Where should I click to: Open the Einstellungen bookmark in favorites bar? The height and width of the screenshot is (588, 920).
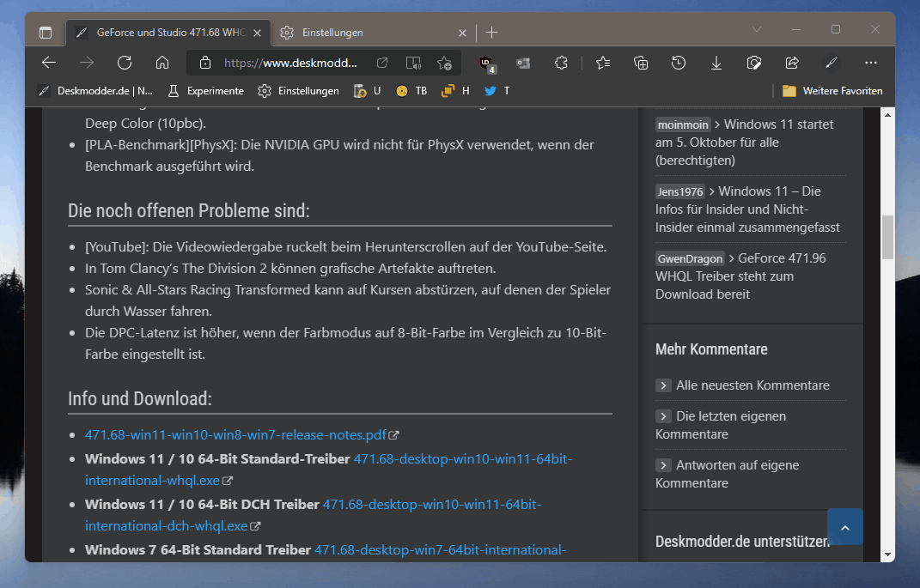tap(299, 91)
